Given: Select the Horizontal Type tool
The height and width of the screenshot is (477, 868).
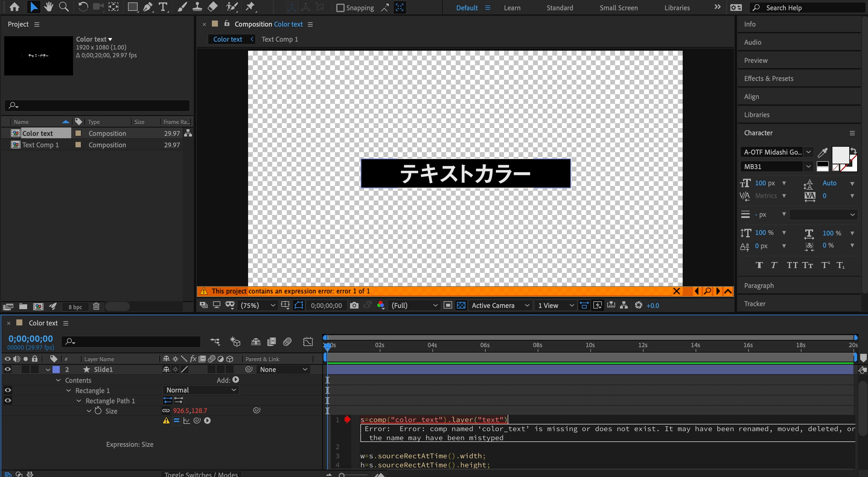Looking at the screenshot, I should (163, 7).
